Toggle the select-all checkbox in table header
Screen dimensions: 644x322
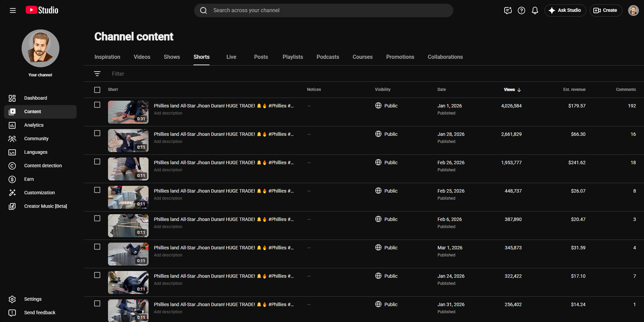(x=97, y=90)
